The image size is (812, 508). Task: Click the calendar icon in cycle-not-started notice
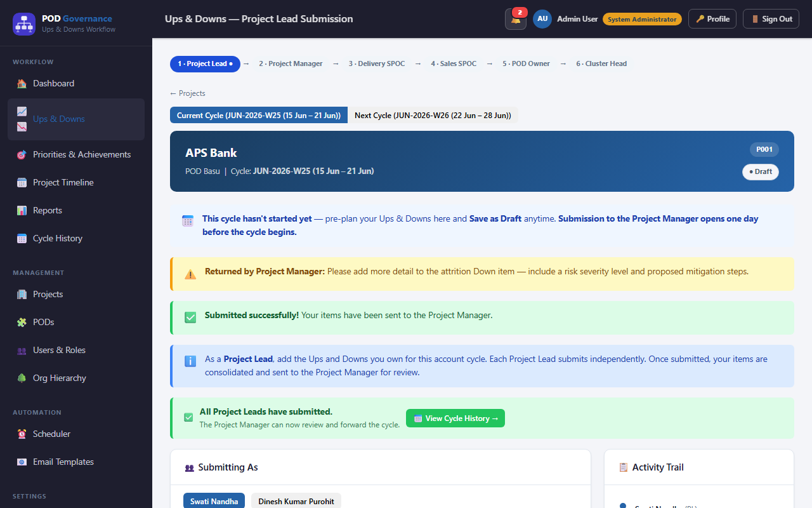188,221
